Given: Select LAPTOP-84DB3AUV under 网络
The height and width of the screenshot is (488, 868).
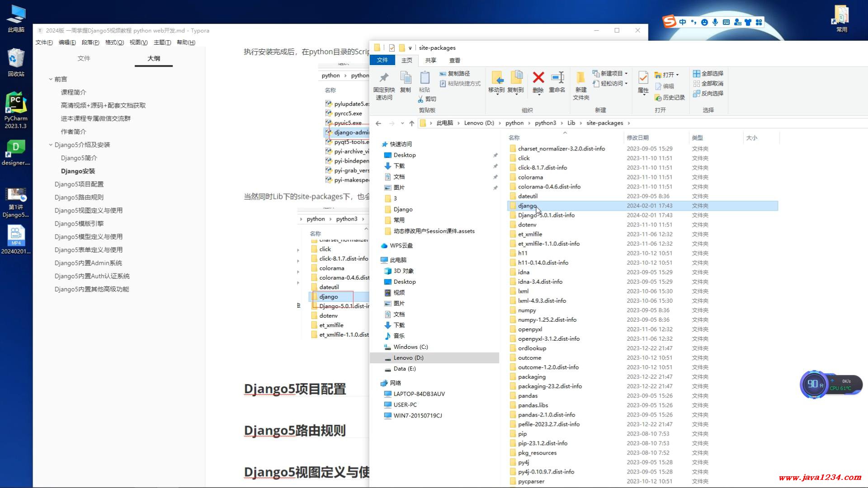Looking at the screenshot, I should (419, 394).
